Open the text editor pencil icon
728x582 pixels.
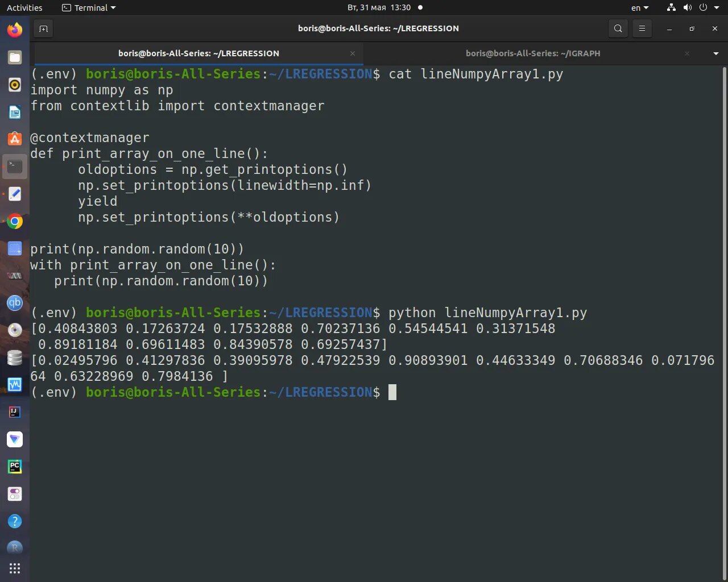pyautogui.click(x=15, y=194)
